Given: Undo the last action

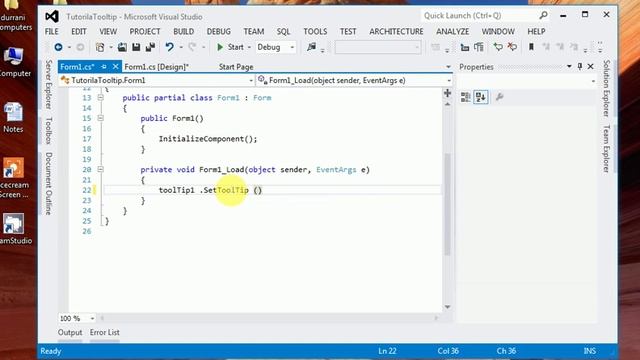Looking at the screenshot, I should (x=169, y=47).
